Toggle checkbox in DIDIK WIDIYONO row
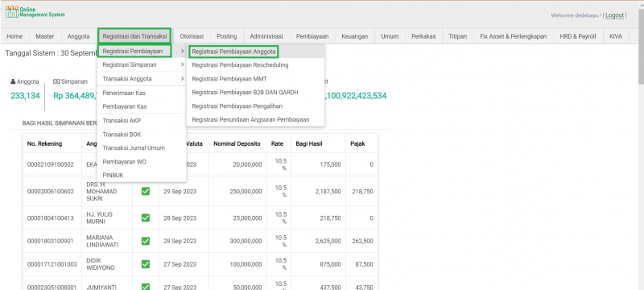This screenshot has height=290, width=644. [146, 264]
